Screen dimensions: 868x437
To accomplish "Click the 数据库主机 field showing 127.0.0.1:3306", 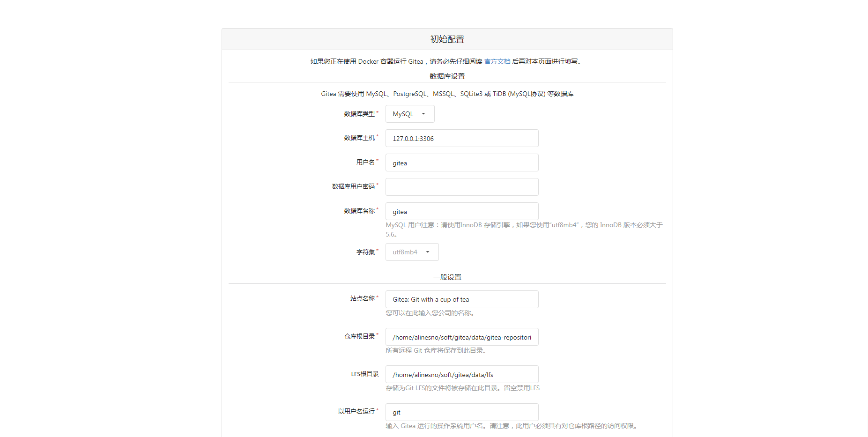I will click(x=461, y=139).
